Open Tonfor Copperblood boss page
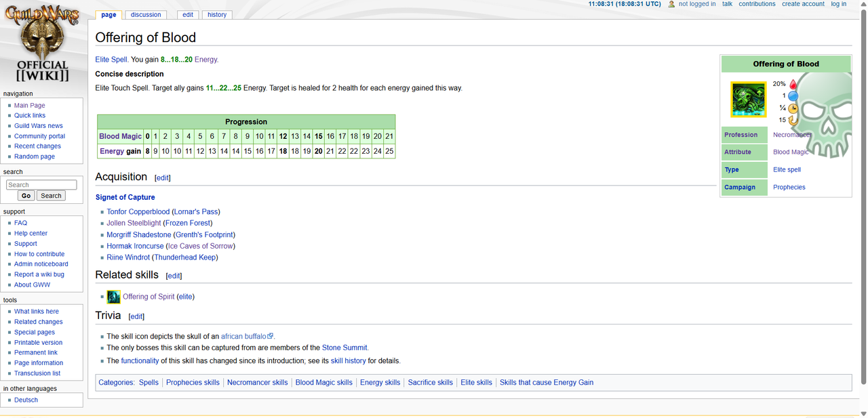This screenshot has width=868, height=418. pyautogui.click(x=138, y=212)
